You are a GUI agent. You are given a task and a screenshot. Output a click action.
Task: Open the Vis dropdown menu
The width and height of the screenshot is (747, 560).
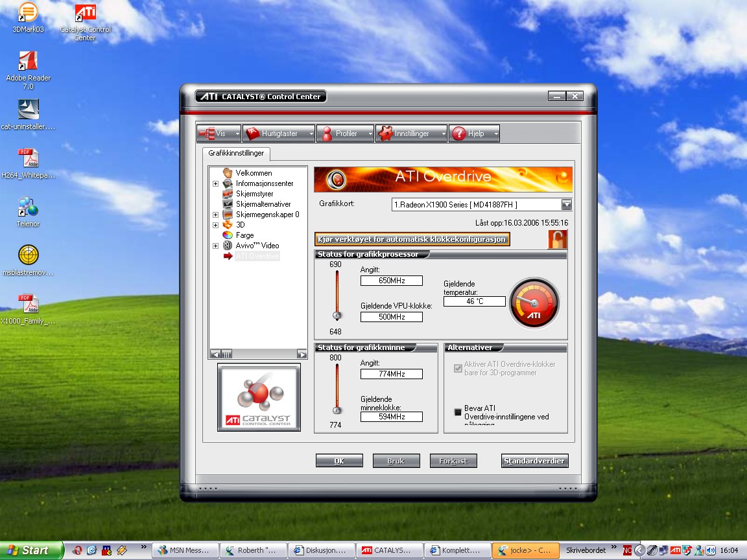tap(219, 134)
